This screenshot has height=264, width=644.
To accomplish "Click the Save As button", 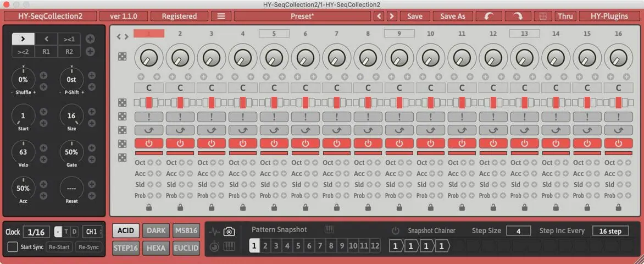I will (452, 16).
